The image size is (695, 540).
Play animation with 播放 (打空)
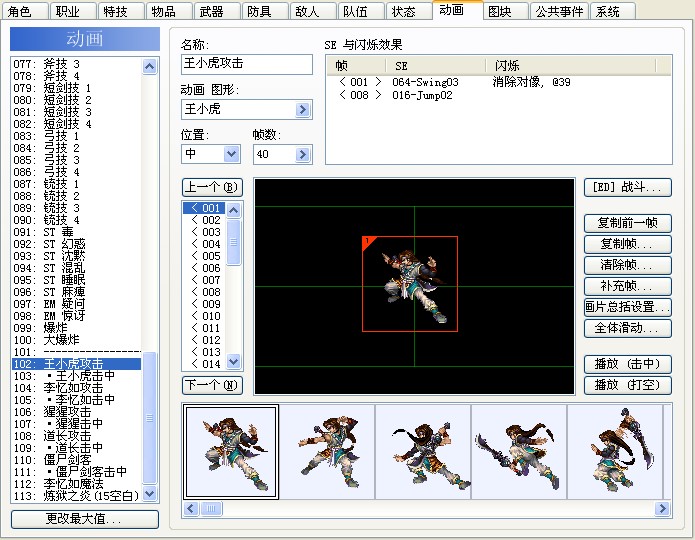pos(627,385)
